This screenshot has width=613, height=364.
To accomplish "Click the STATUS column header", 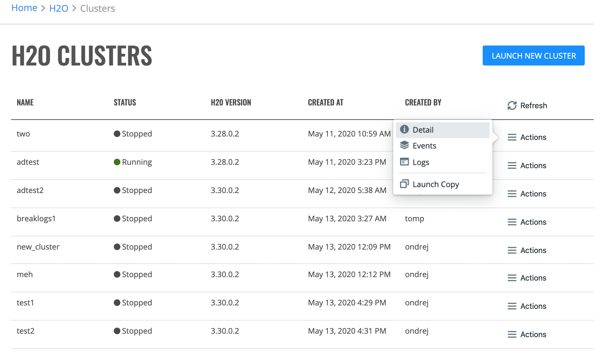I will [125, 102].
